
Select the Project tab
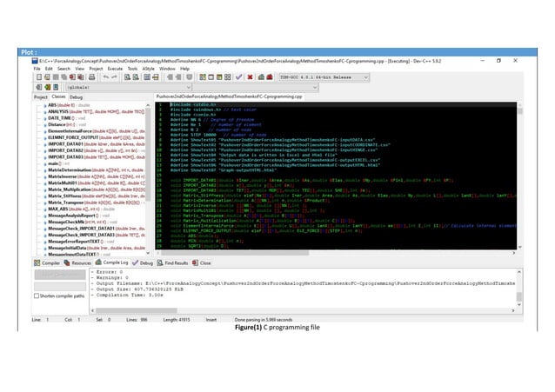point(41,97)
